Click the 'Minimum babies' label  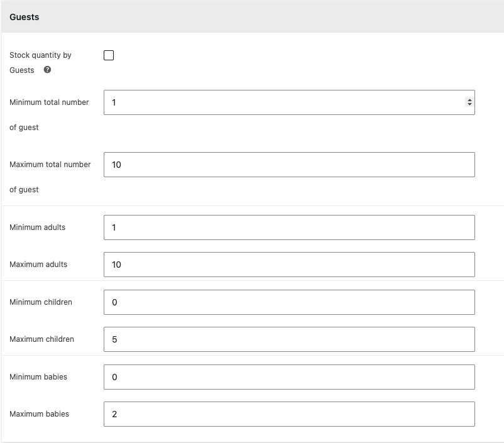point(38,377)
